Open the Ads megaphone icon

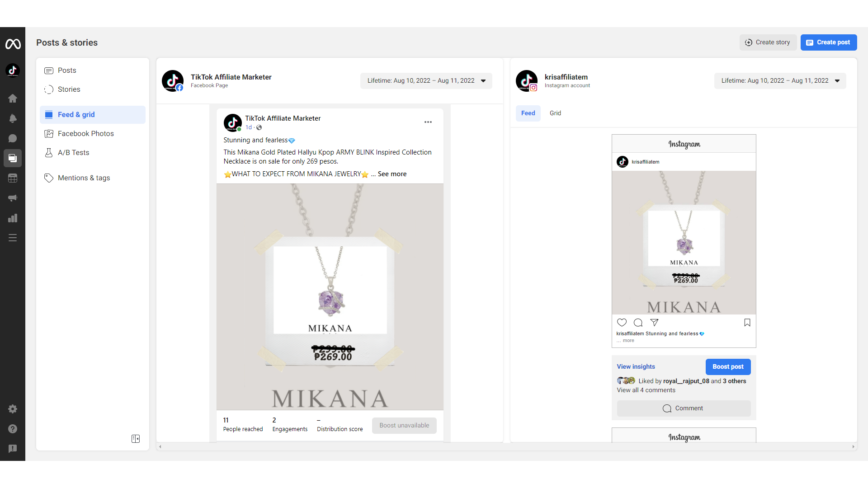point(13,198)
